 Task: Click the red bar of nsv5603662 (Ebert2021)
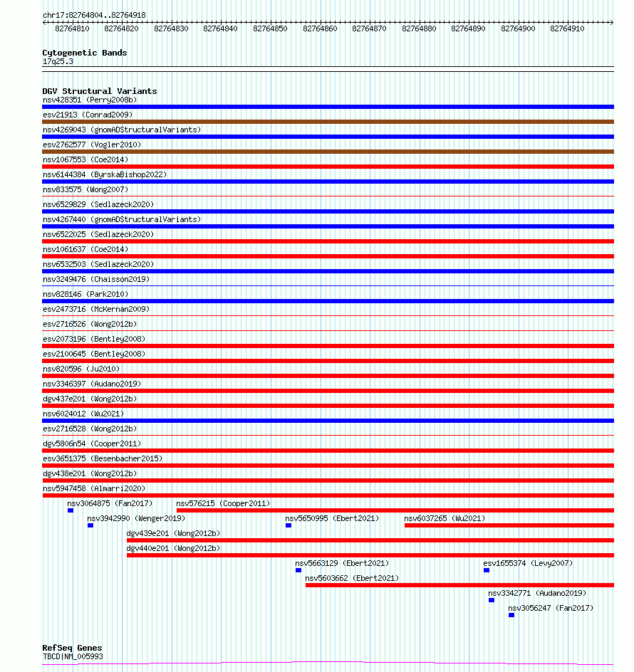tap(459, 585)
